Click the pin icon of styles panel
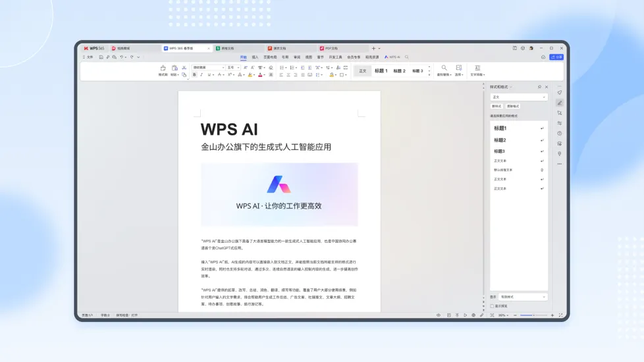The height and width of the screenshot is (362, 644). [539, 87]
